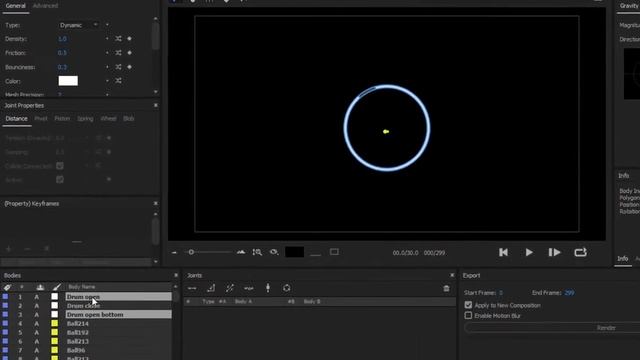The width and height of the screenshot is (640, 360).
Task: Edit the End Frame value 299
Action: pos(569,293)
